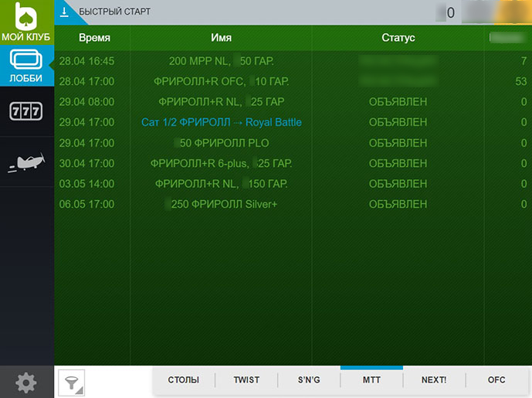Open the tournament filter funnel
Image resolution: width=532 pixels, height=398 pixels.
click(72, 382)
